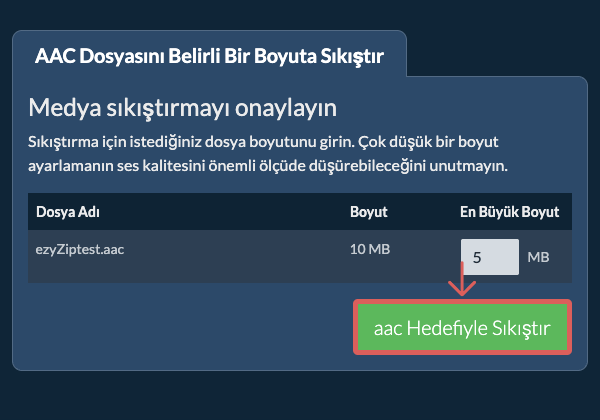Click the 'MB' unit label beside the input
Viewport: 600px width, 420px height.
coord(538,257)
